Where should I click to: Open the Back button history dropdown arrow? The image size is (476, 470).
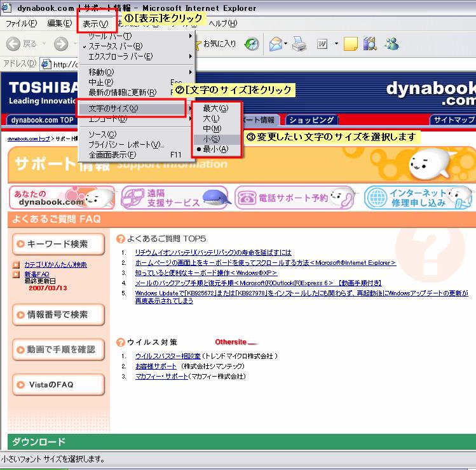(44, 44)
